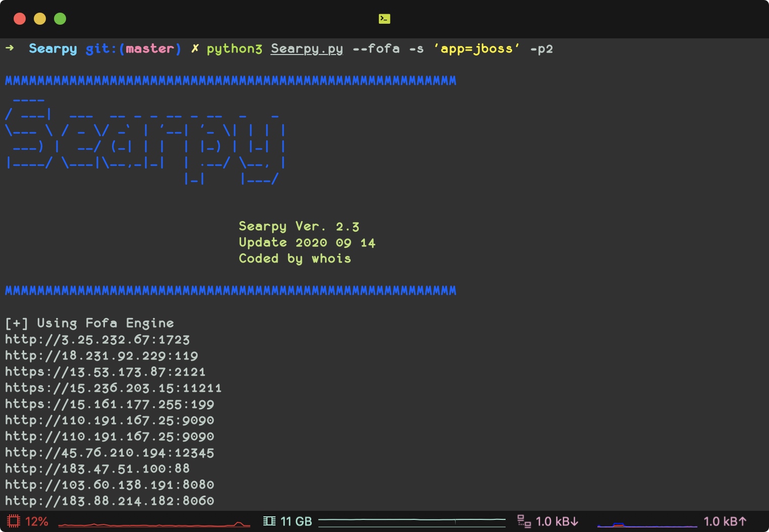Click the 1.0 kB download value
Viewport: 769px width, 532px height.
(557, 521)
